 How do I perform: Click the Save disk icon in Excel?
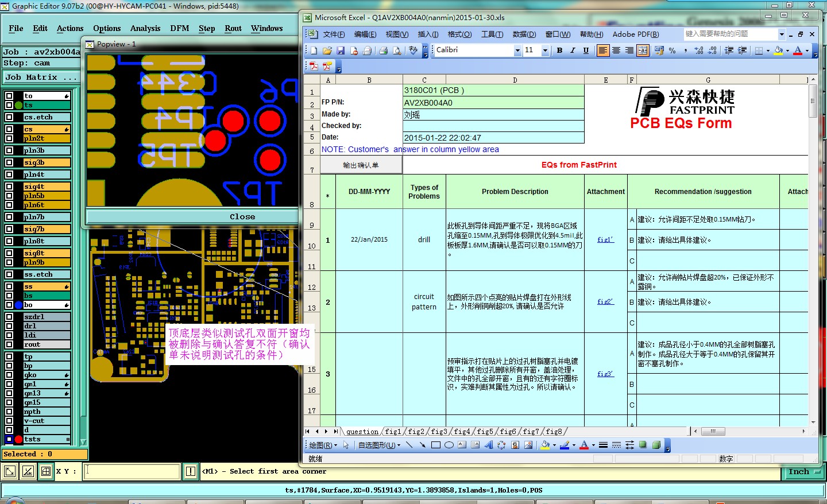tap(341, 51)
